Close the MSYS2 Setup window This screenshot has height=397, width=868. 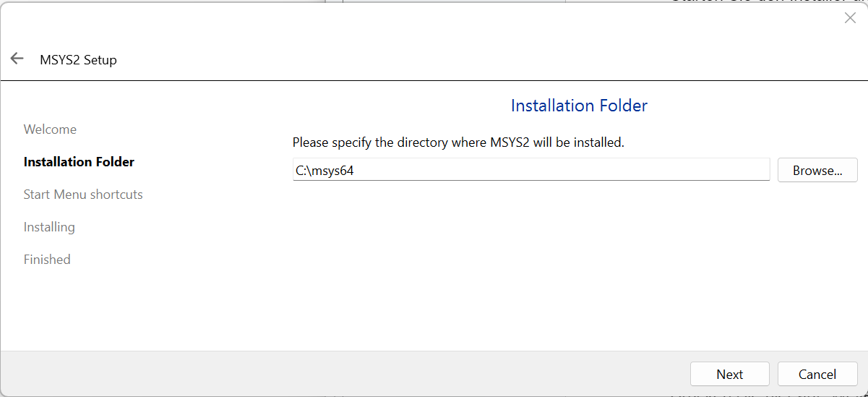[850, 19]
